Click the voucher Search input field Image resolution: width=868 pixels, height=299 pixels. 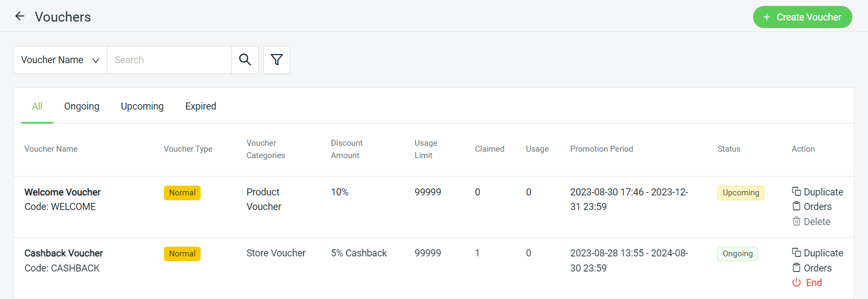(x=169, y=60)
